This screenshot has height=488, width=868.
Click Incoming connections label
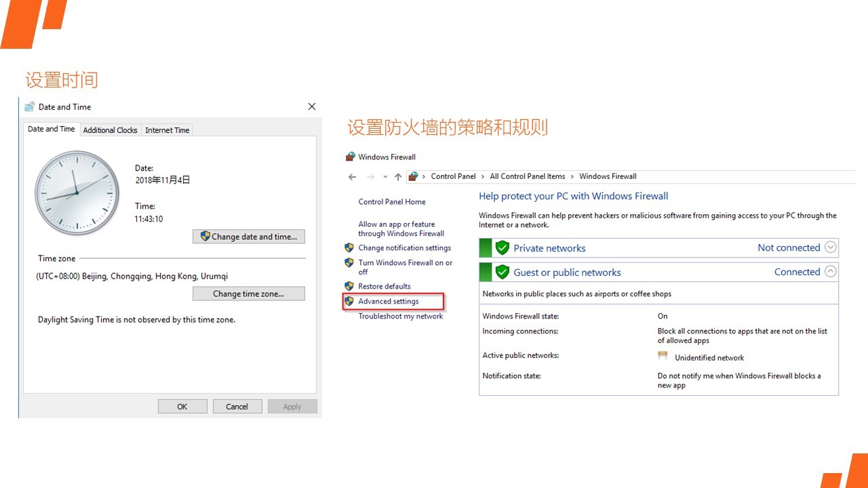pos(520,331)
